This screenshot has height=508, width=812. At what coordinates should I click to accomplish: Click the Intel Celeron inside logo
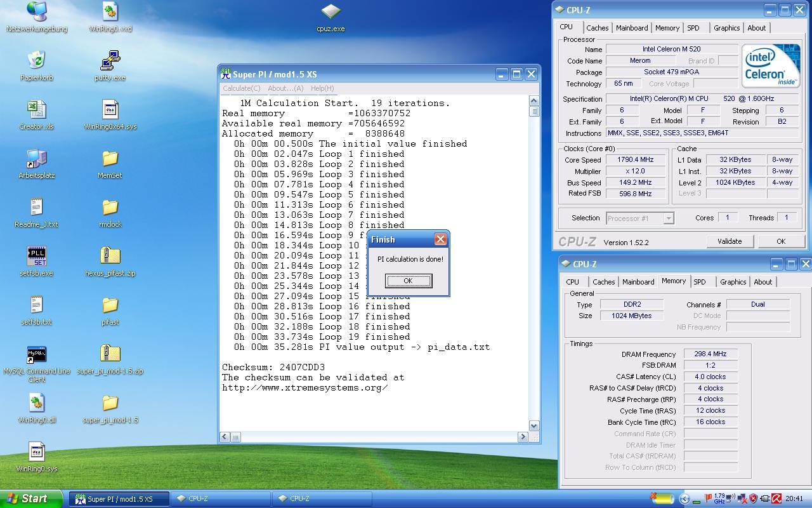771,65
